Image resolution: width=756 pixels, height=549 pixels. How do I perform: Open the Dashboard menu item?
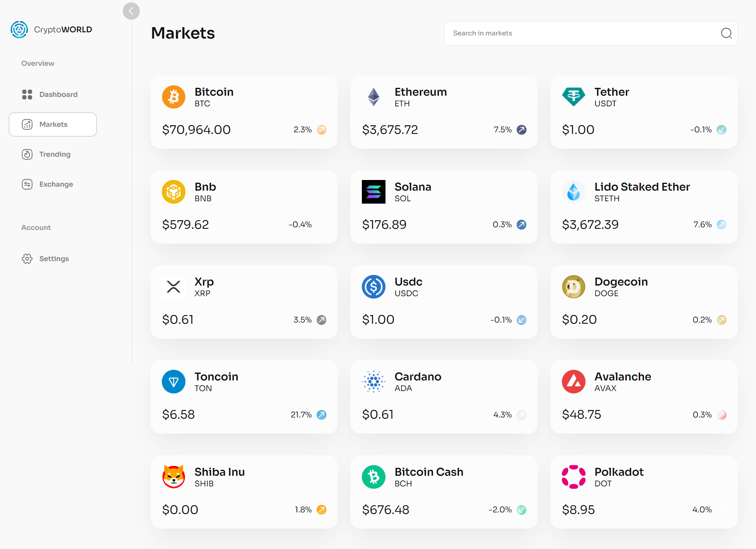pyautogui.click(x=53, y=95)
